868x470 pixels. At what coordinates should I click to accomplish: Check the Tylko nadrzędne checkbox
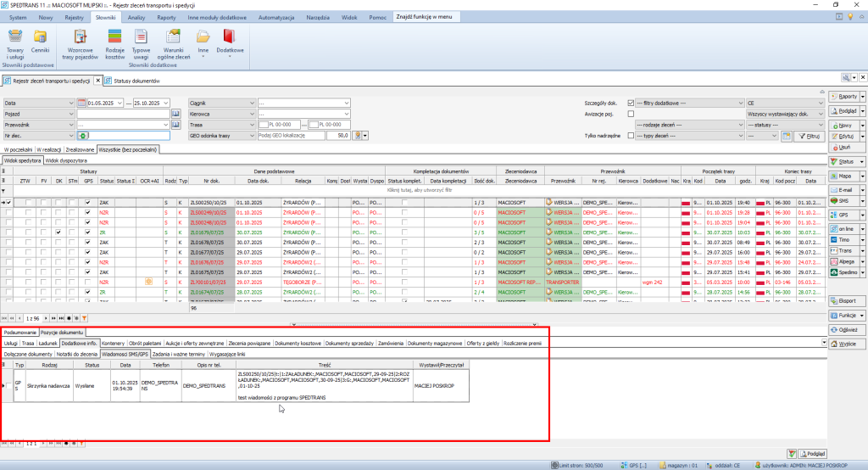pos(630,135)
